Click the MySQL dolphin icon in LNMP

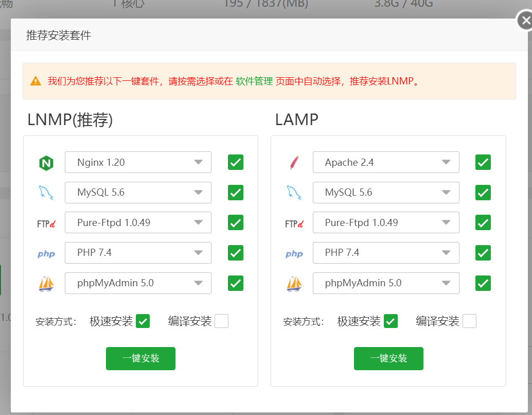click(x=46, y=193)
